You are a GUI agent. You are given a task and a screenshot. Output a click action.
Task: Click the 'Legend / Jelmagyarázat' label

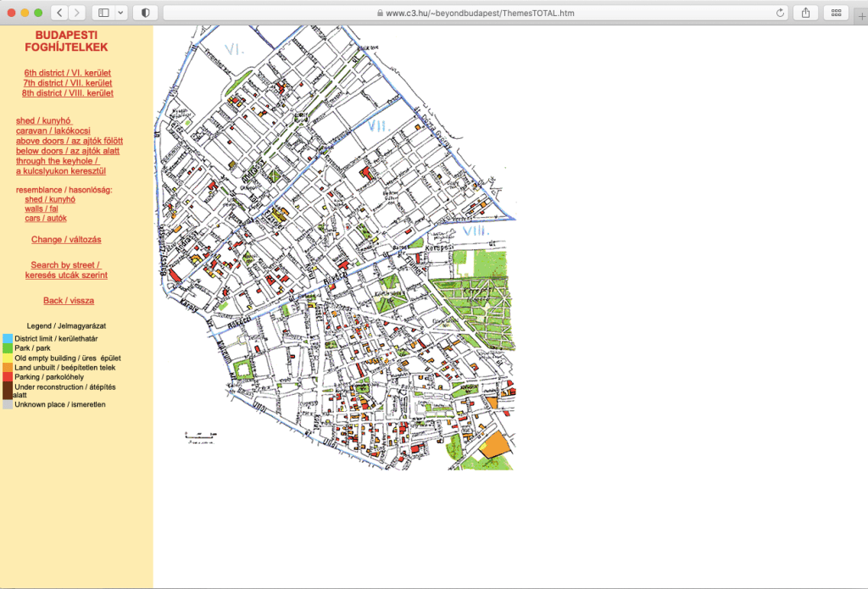tap(66, 326)
